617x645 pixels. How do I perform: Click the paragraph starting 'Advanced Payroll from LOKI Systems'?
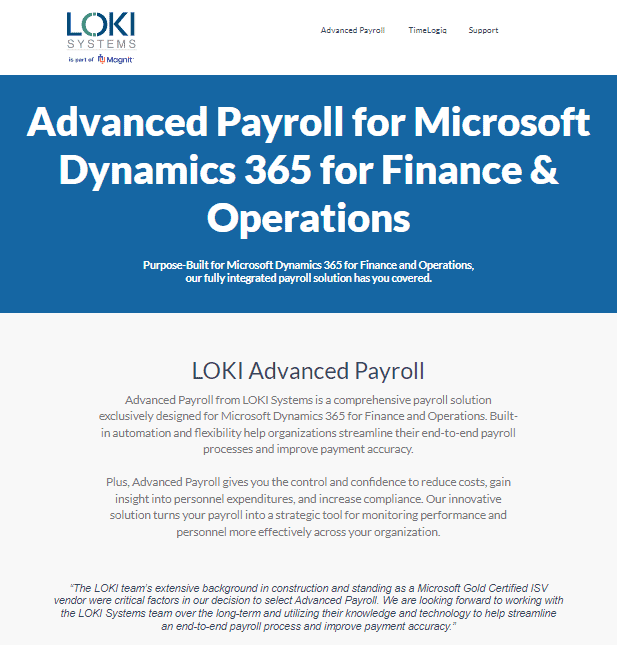pos(308,424)
